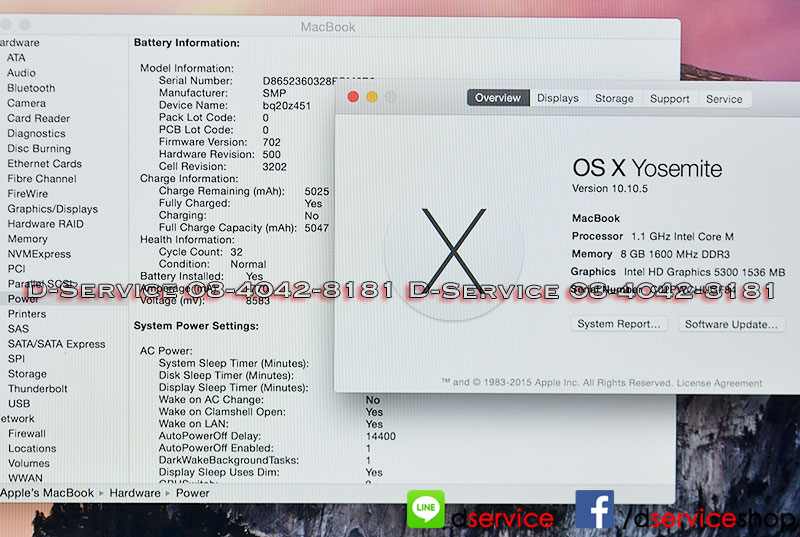Click the Battery Information heading

[x=187, y=43]
